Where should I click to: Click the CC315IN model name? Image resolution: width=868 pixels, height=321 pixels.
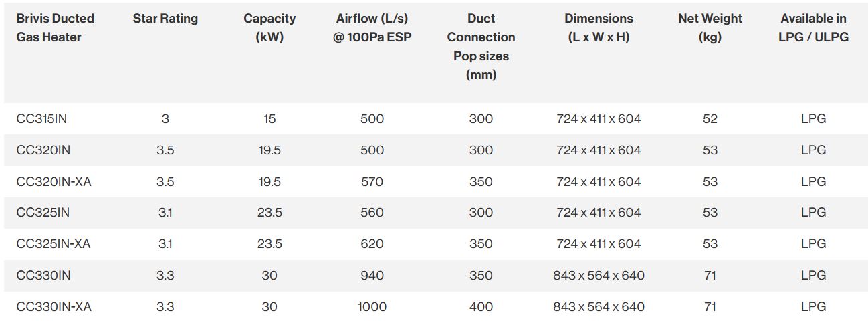pos(41,119)
